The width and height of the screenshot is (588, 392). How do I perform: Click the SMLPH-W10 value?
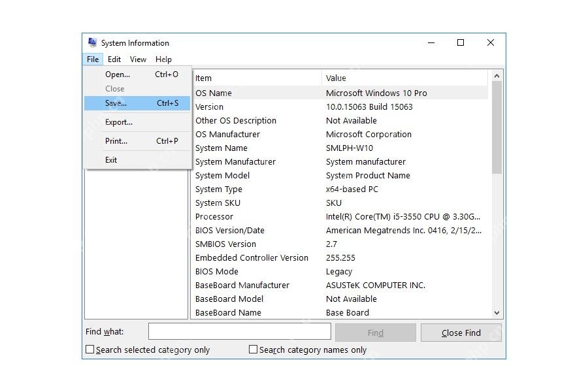click(x=350, y=148)
